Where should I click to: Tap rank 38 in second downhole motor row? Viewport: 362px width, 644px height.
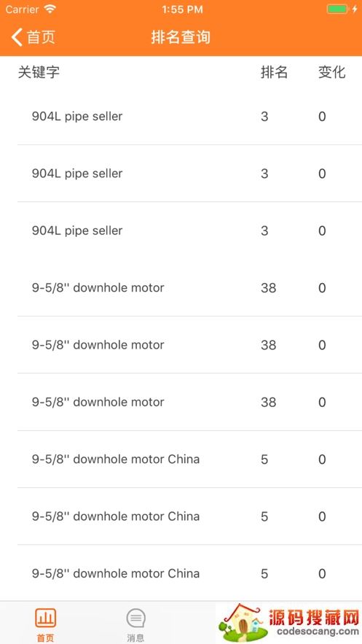[269, 345]
